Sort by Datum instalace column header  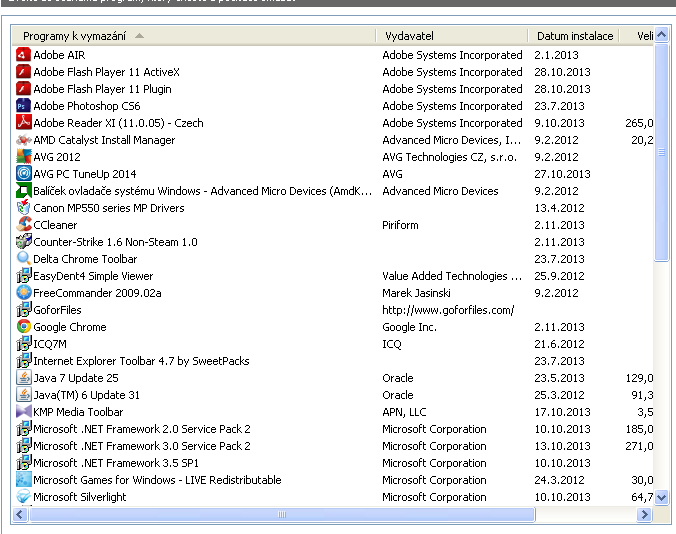point(574,36)
